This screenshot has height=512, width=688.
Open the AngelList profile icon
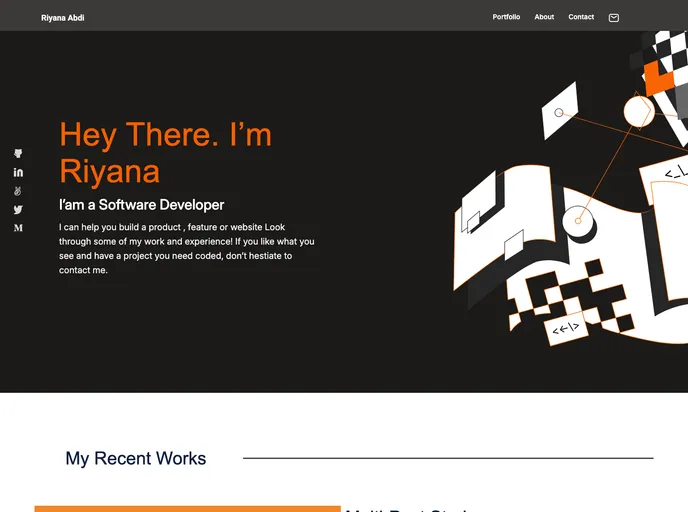(x=18, y=191)
